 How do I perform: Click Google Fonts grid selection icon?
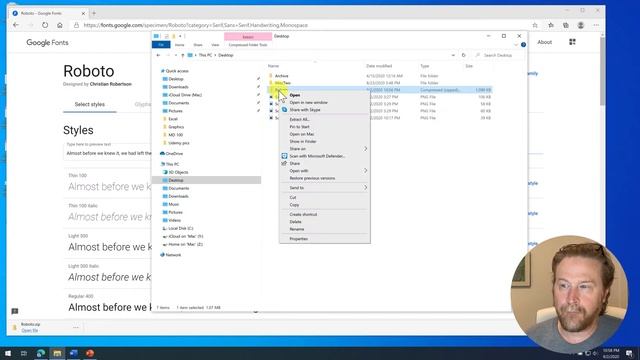pos(572,42)
